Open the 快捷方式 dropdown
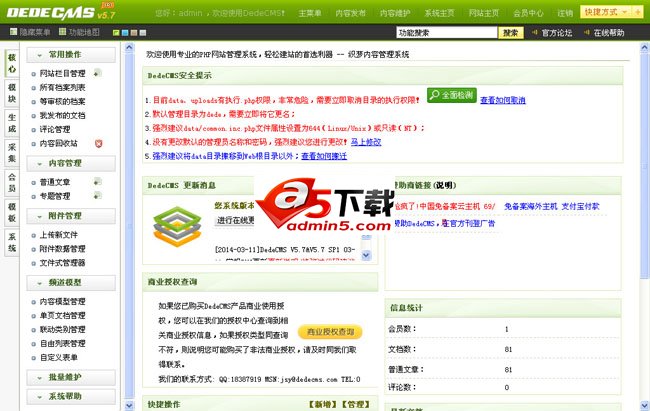650x411 pixels. (x=606, y=12)
